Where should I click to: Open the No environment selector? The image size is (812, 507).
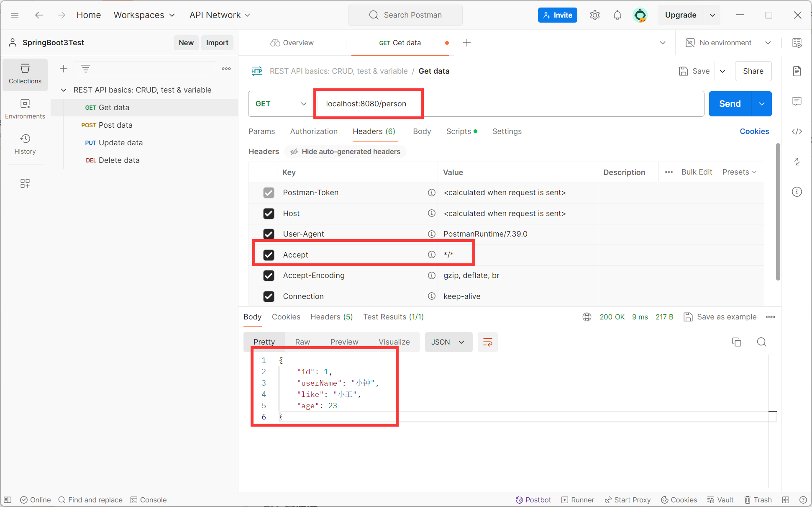[x=728, y=43]
